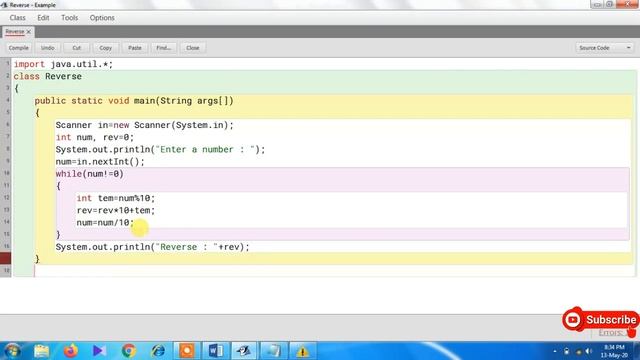This screenshot has height=360, width=640.
Task: Click the Find... button
Action: coord(164,48)
